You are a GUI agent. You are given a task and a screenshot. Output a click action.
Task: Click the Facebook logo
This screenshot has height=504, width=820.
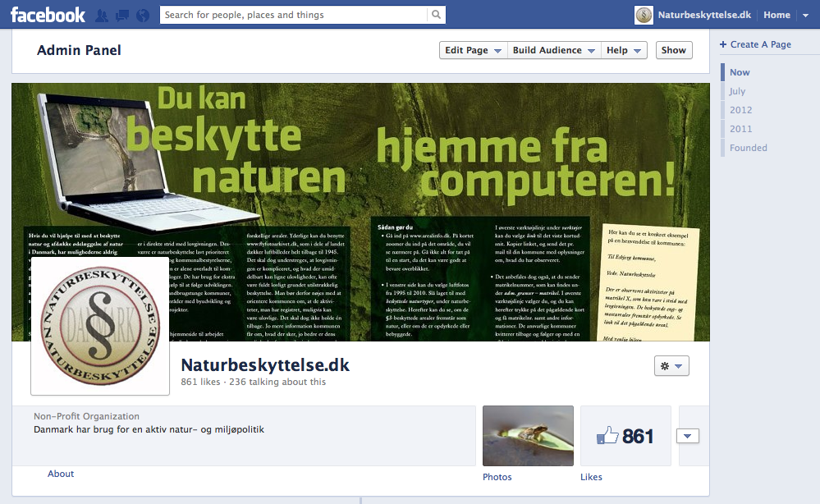tap(48, 15)
